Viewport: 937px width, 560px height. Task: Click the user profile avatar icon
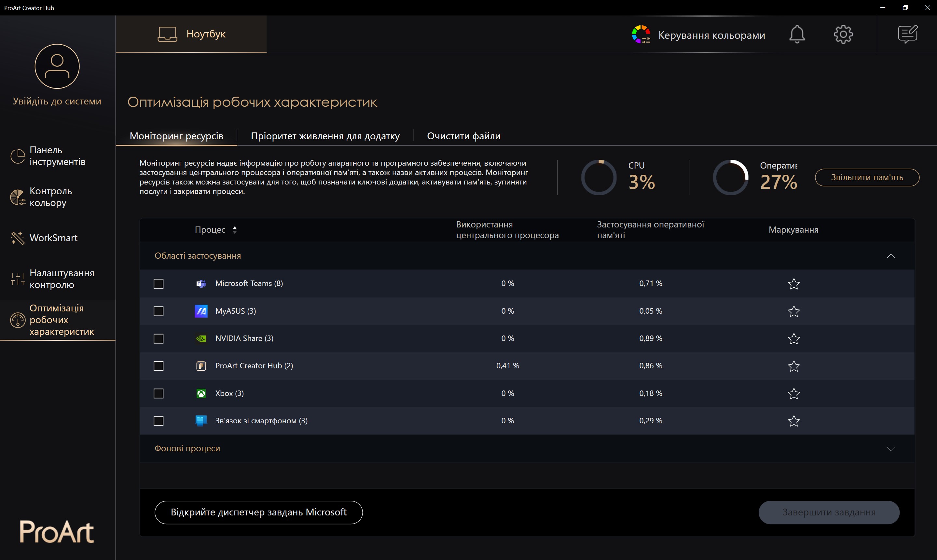pos(57,66)
